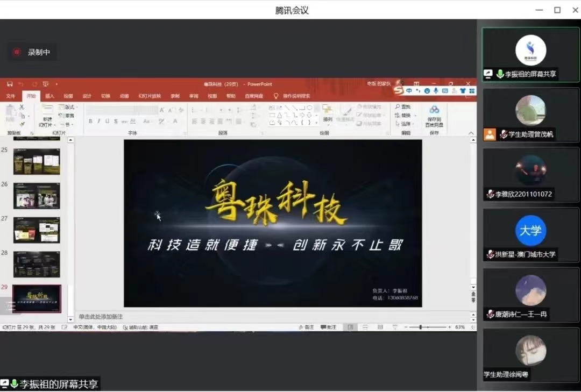This screenshot has width=581, height=392.
Task: Click the increase font size icon
Action: [162, 110]
